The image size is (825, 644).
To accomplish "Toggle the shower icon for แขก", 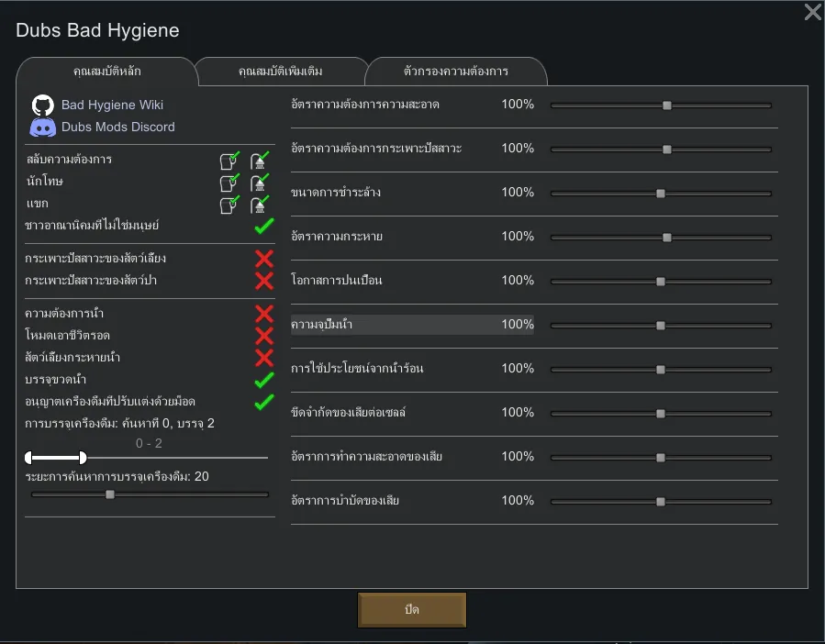I will coord(260,205).
